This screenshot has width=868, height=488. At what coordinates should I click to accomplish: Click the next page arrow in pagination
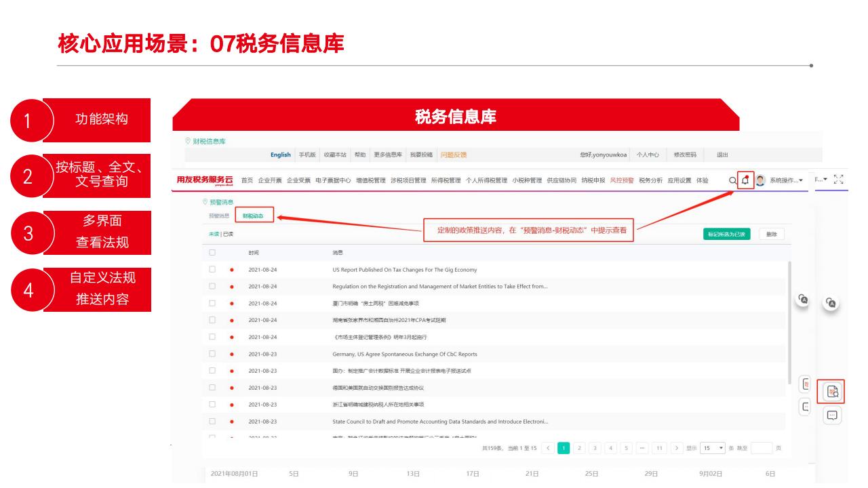(x=675, y=448)
